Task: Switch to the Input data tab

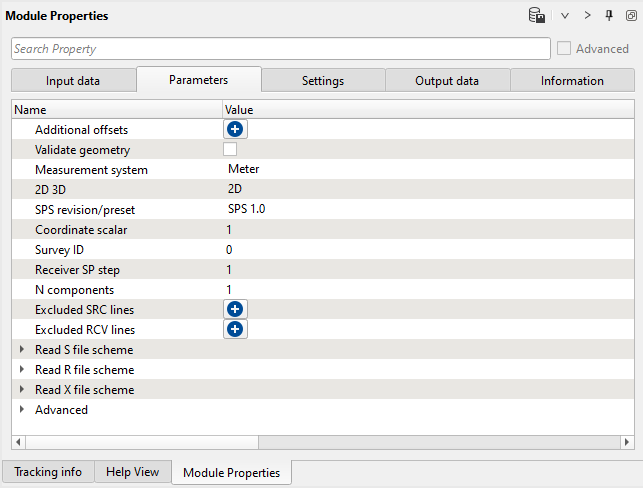Action: 73,81
